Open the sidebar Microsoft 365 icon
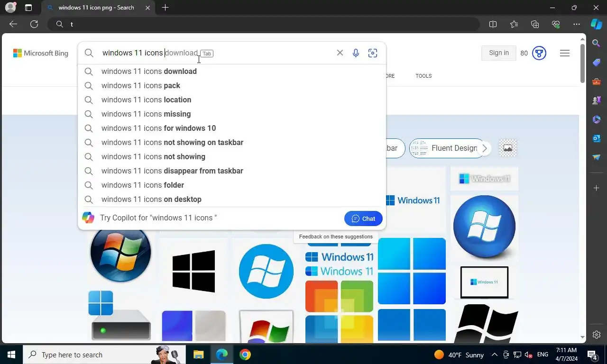 [597, 119]
